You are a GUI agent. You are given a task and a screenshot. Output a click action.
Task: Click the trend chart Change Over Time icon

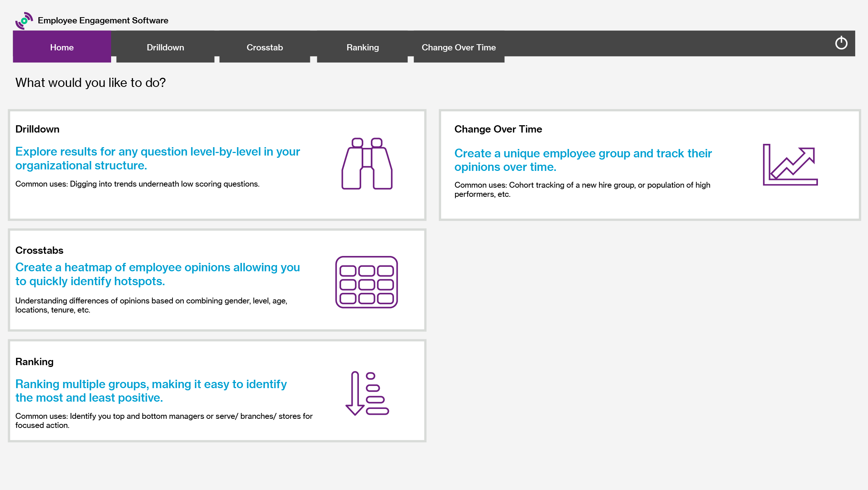pyautogui.click(x=790, y=165)
